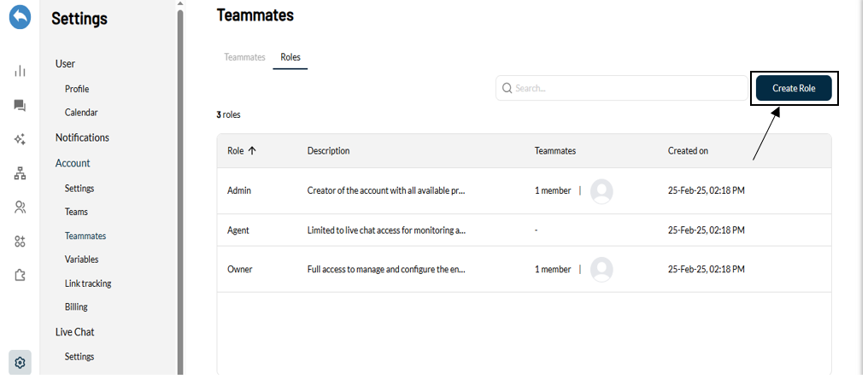Switch to the Teammates tab
The image size is (868, 379).
[244, 57]
